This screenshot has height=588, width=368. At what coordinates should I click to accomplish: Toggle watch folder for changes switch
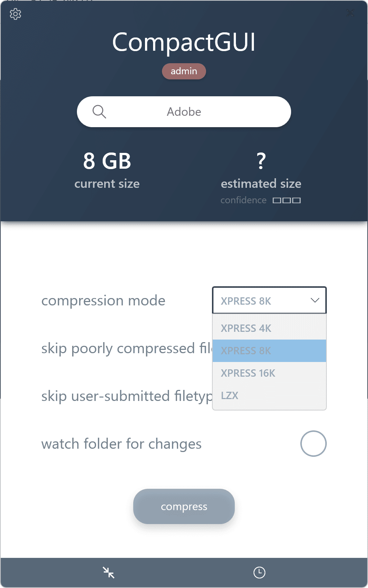click(313, 444)
